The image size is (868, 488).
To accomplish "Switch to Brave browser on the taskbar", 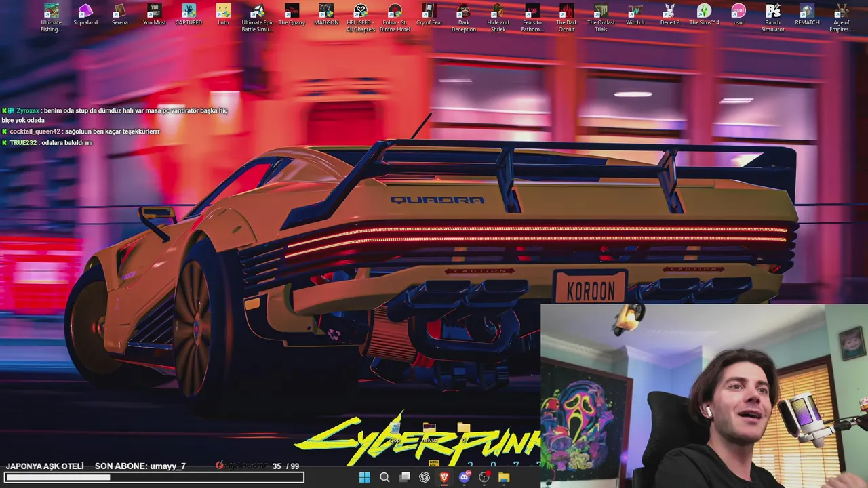I will (444, 477).
